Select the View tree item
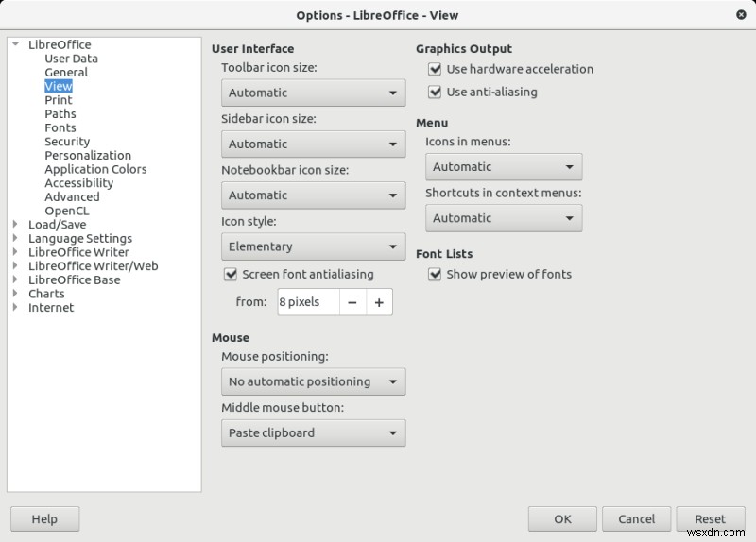 coord(59,86)
